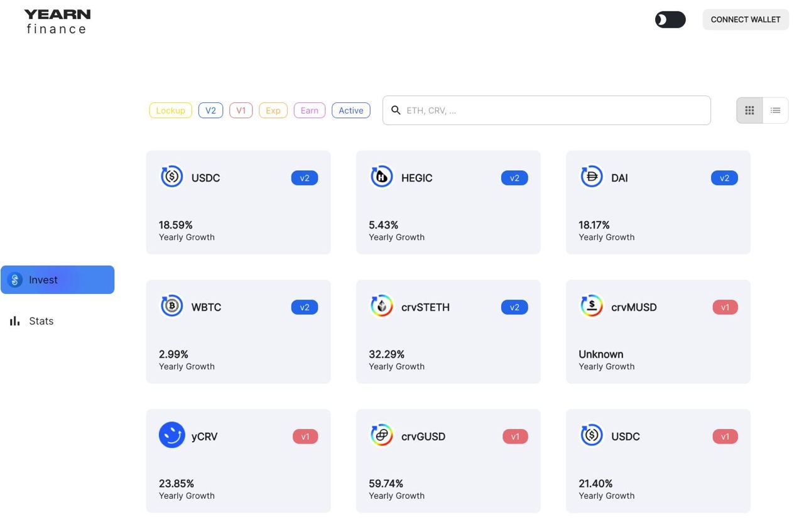This screenshot has width=804, height=532.
Task: Click the yCRV vault name
Action: 204,437
